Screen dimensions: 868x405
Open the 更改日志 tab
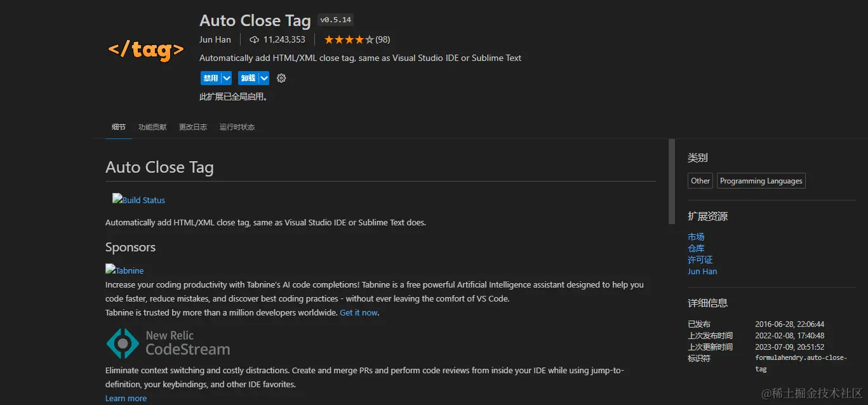[193, 127]
